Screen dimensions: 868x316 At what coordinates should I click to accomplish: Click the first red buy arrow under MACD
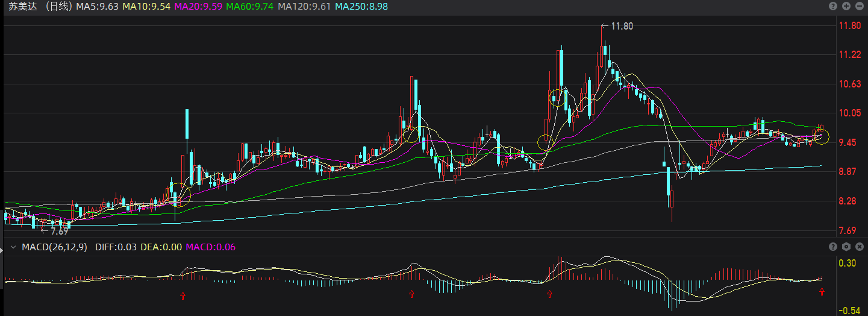pos(183,295)
